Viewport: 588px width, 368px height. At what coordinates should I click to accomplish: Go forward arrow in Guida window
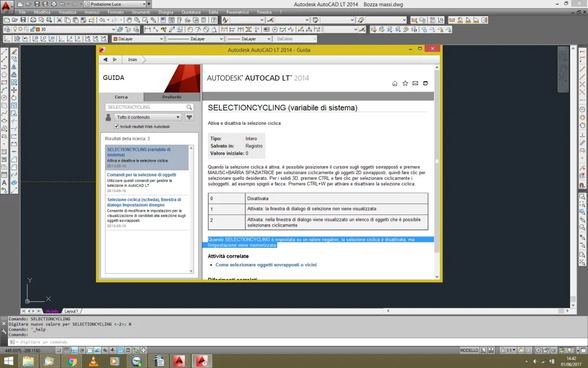(115, 59)
